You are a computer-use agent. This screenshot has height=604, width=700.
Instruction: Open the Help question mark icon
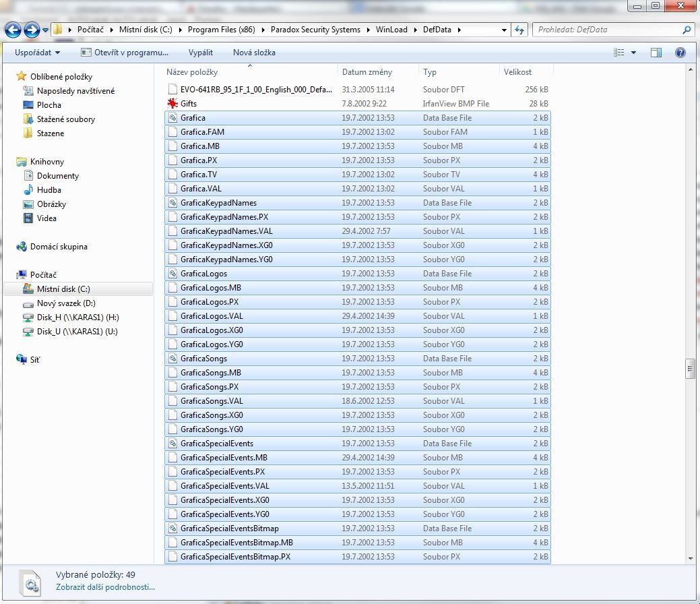point(680,53)
